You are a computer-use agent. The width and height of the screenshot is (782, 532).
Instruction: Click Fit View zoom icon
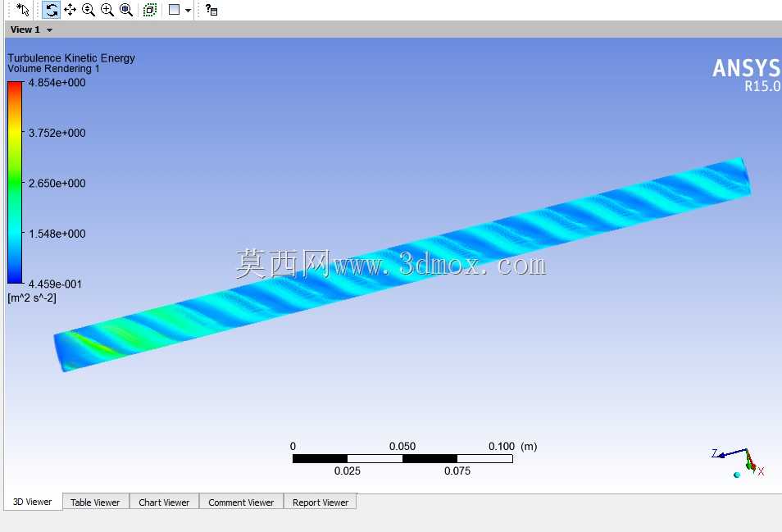click(x=126, y=10)
